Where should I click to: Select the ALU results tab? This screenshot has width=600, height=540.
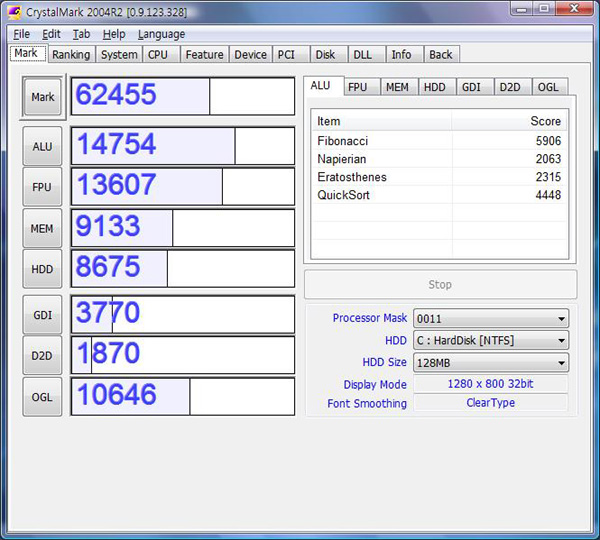pyautogui.click(x=323, y=85)
